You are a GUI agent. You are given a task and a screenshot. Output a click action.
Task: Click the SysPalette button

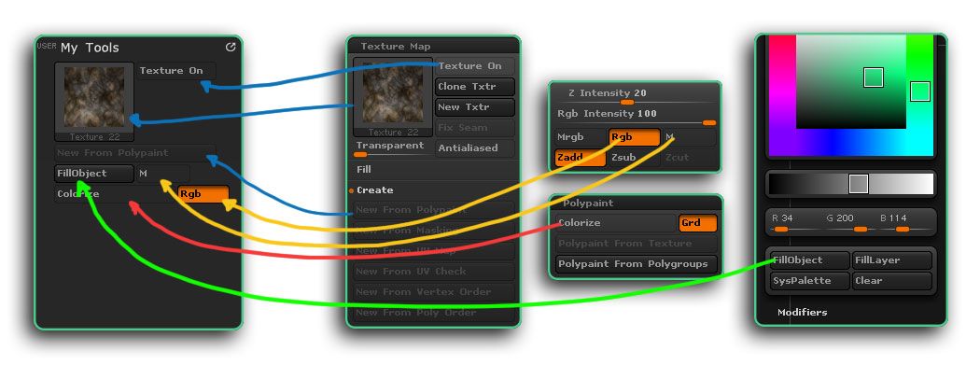pos(810,281)
